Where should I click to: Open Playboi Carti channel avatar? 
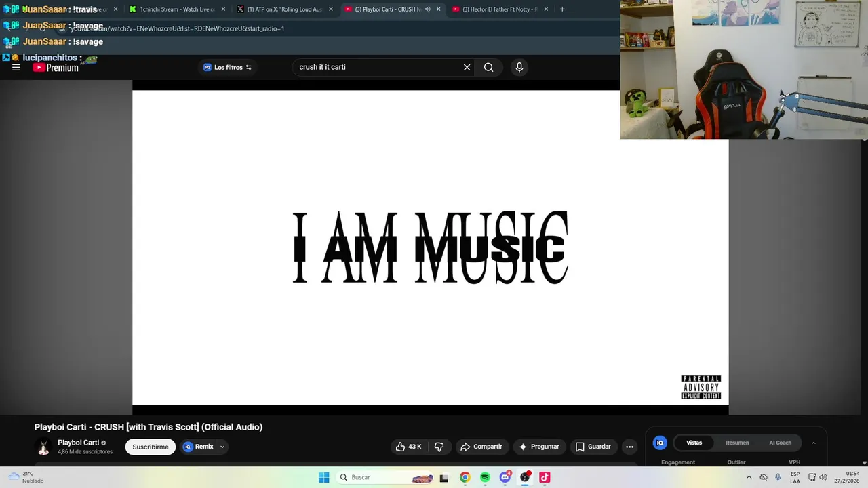click(x=43, y=447)
